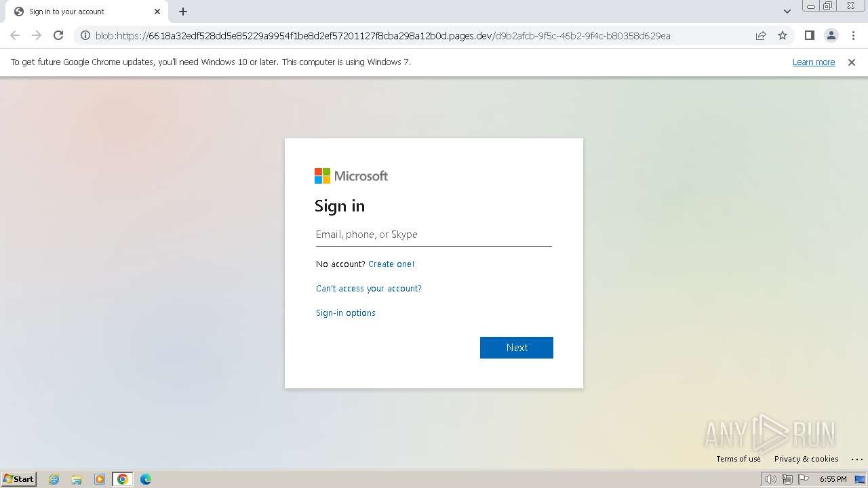
Task: Open Chrome side panel icon
Action: click(809, 35)
